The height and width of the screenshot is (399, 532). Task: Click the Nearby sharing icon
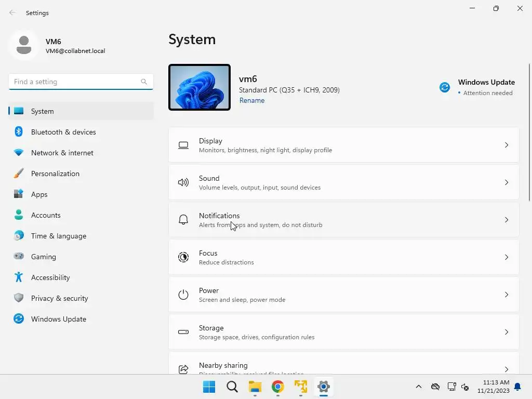(x=183, y=369)
